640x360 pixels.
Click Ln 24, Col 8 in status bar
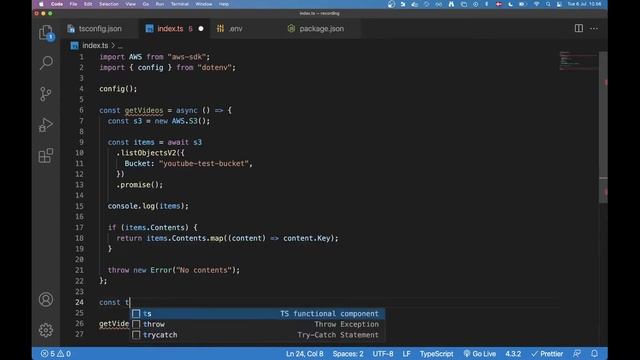click(304, 353)
